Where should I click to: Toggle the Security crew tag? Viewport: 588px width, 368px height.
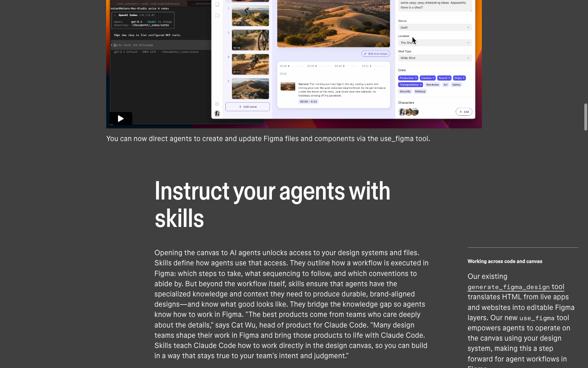click(x=405, y=92)
